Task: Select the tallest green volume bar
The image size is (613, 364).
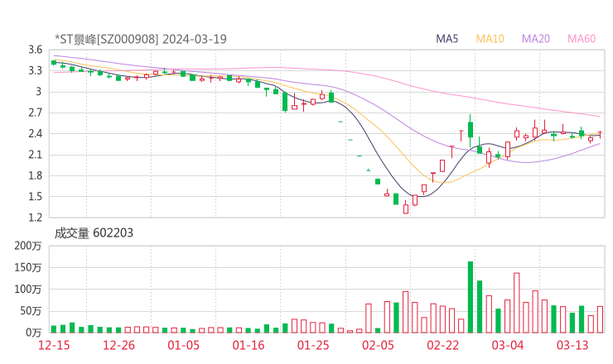Action: click(x=471, y=297)
